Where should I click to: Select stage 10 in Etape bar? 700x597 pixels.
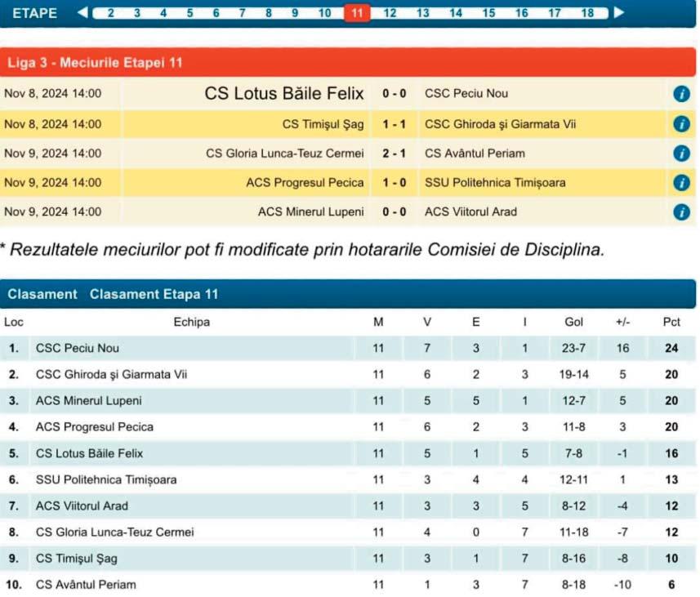[x=324, y=13]
